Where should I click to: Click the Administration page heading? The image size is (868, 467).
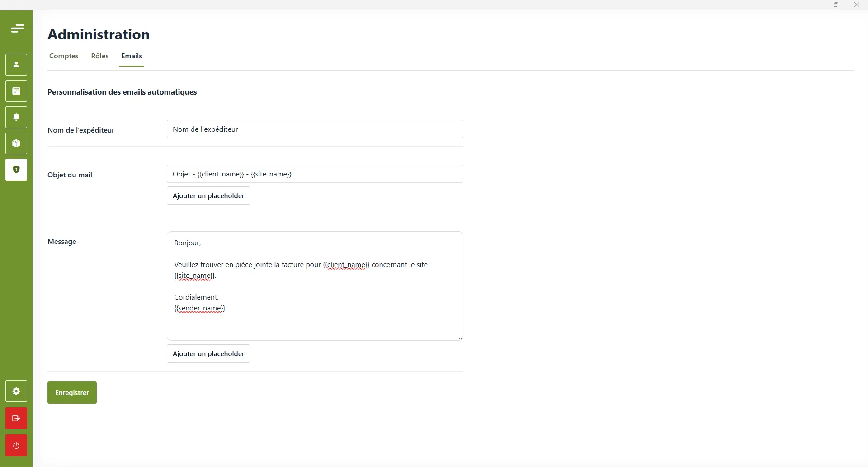click(x=99, y=34)
